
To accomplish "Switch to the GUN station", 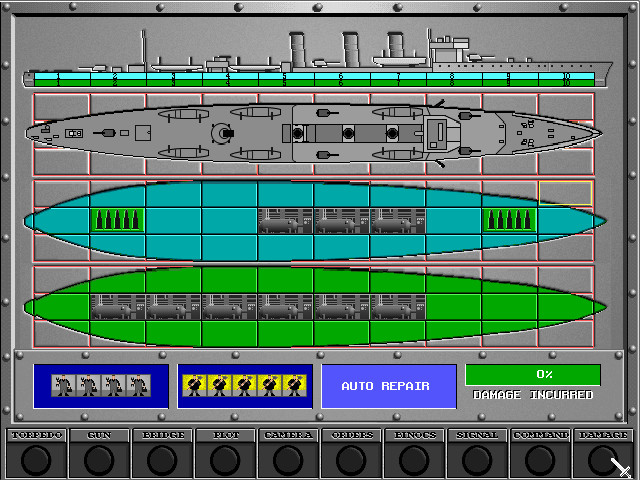I will pyautogui.click(x=99, y=453).
